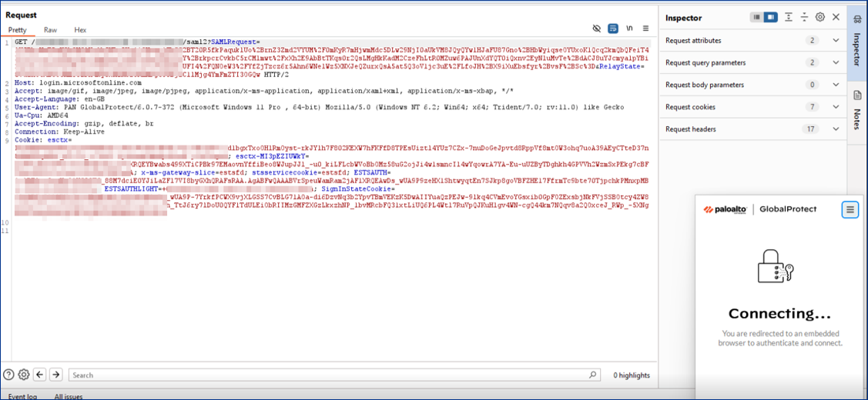The height and width of the screenshot is (400, 868).
Task: Close the Inspector panel
Action: [836, 17]
